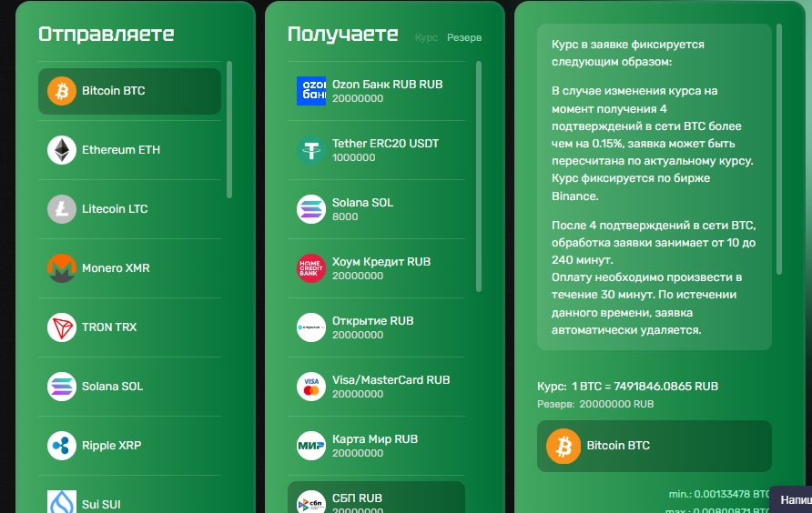The image size is (812, 513).
Task: Click the Litecoin coin icon
Action: pyautogui.click(x=62, y=209)
